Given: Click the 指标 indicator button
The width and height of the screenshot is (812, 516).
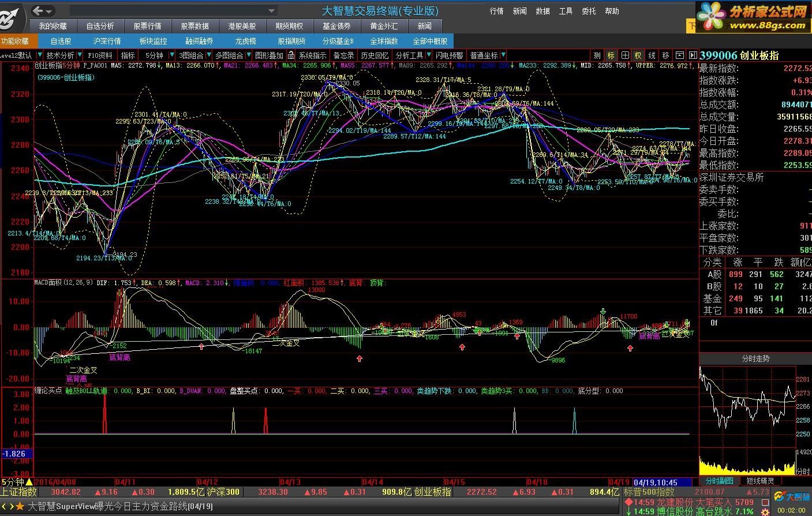Looking at the screenshot, I should tap(128, 55).
